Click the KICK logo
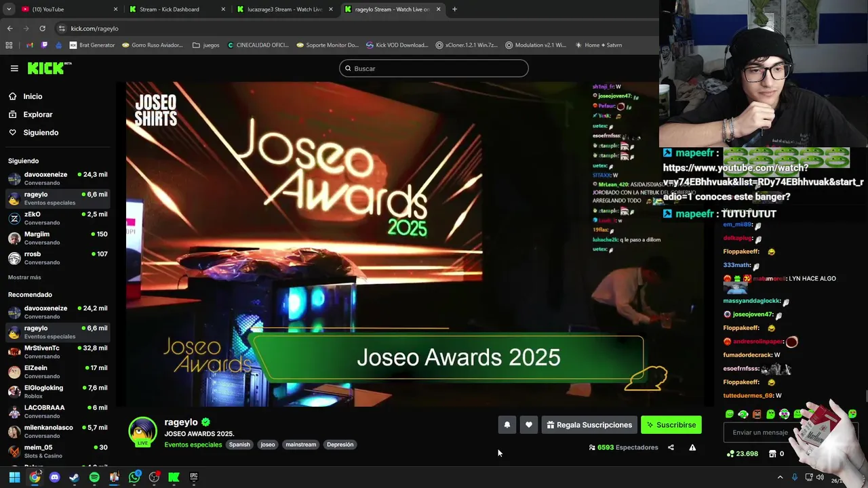 click(x=50, y=68)
